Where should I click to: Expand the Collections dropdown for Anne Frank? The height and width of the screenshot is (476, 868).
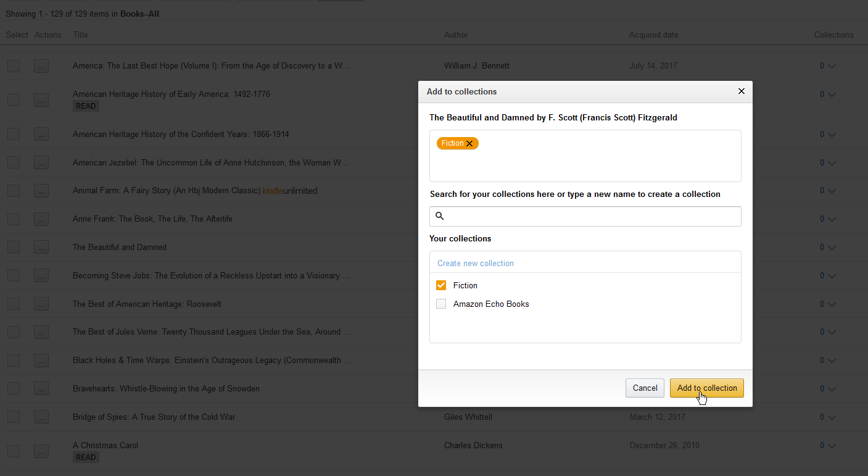(831, 219)
